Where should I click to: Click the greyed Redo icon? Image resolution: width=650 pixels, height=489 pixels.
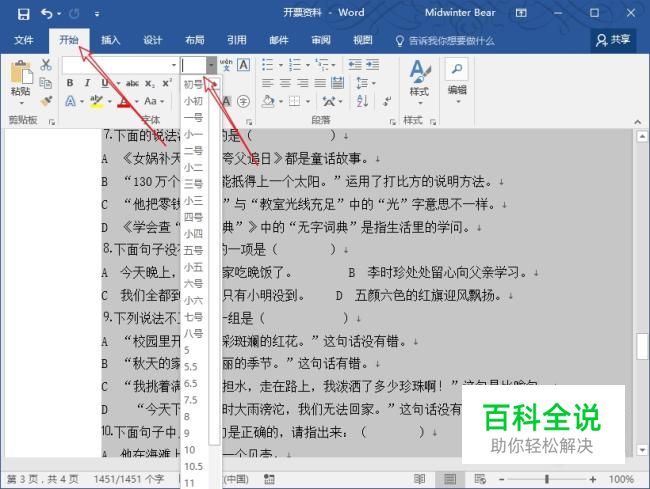click(75, 14)
